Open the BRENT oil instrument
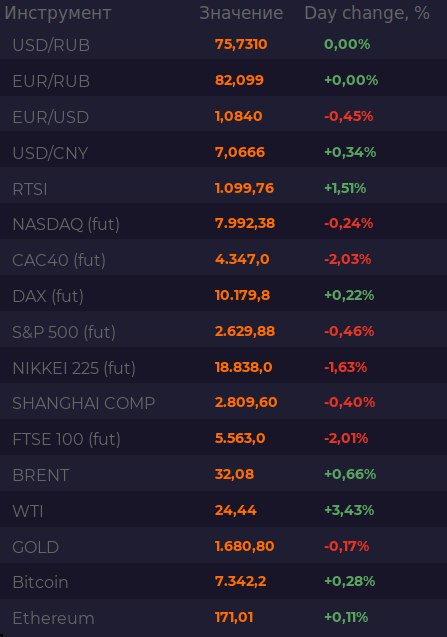 click(224, 474)
